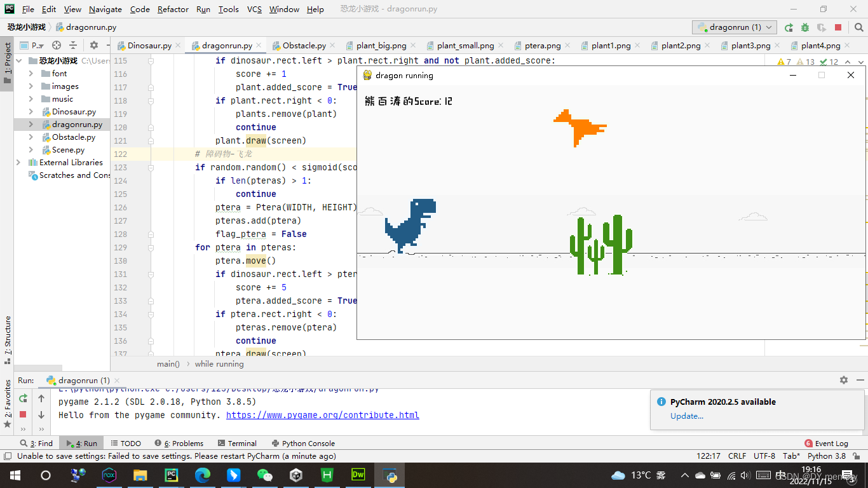Click Update link in PyCharm notification
The image size is (868, 488).
coord(687,416)
